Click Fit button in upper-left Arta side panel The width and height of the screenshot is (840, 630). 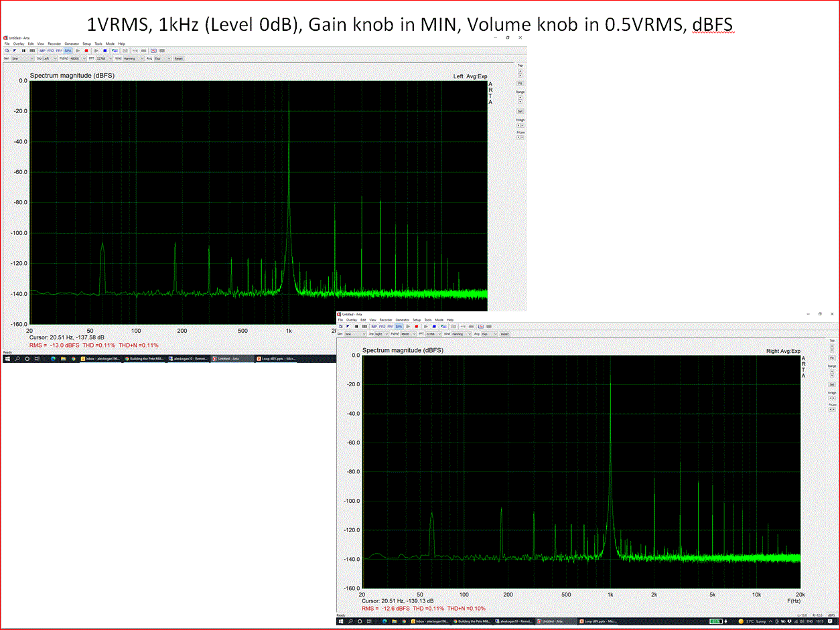[x=520, y=83]
